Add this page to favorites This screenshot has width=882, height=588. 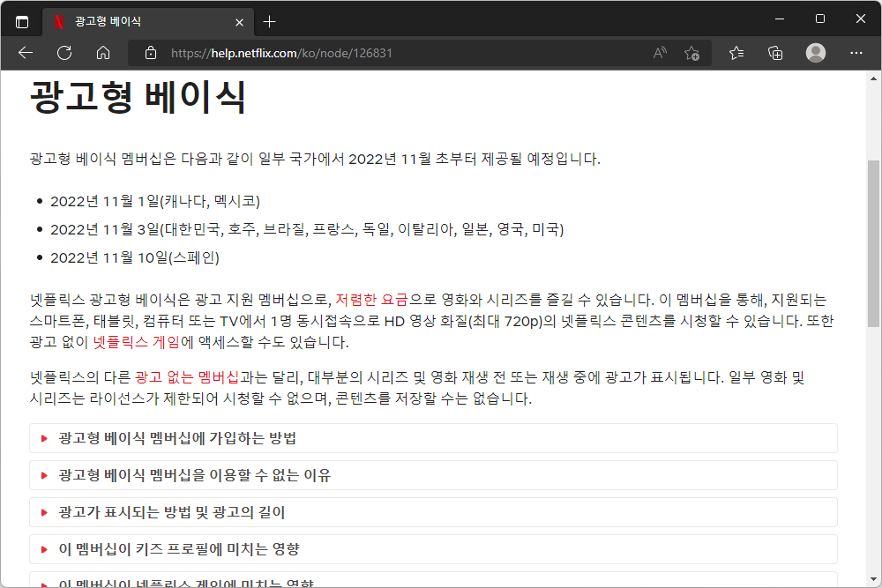click(691, 53)
